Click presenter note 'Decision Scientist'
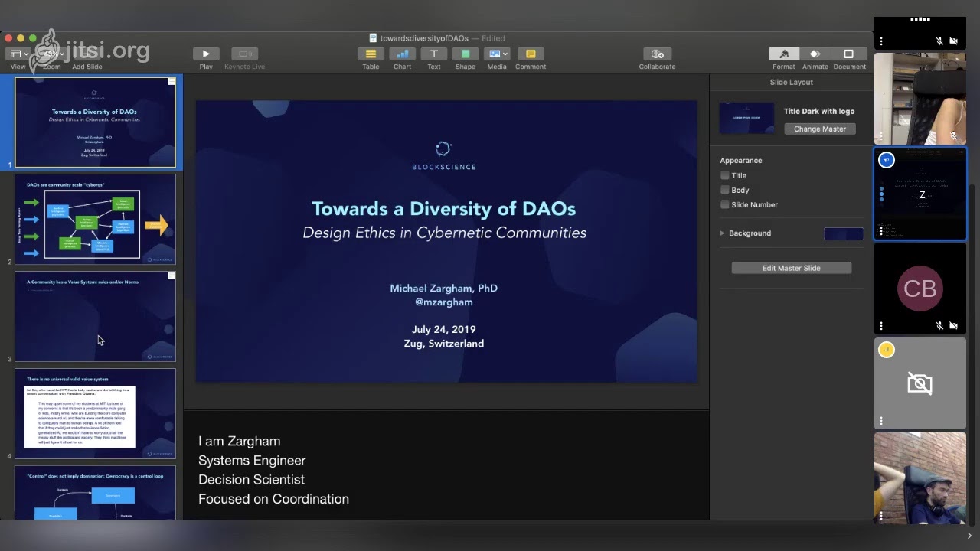The width and height of the screenshot is (980, 551). point(251,479)
